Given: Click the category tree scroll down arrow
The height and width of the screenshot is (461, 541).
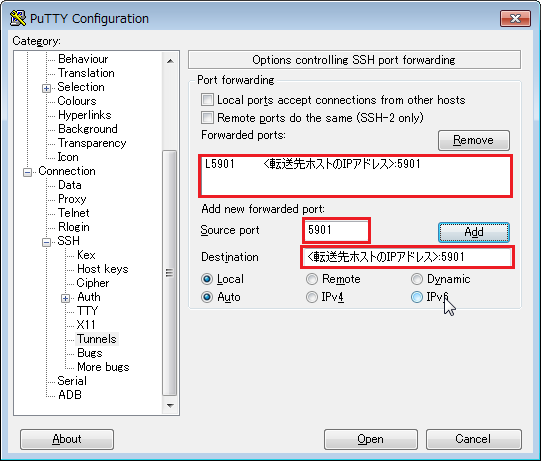Looking at the screenshot, I should [170, 405].
